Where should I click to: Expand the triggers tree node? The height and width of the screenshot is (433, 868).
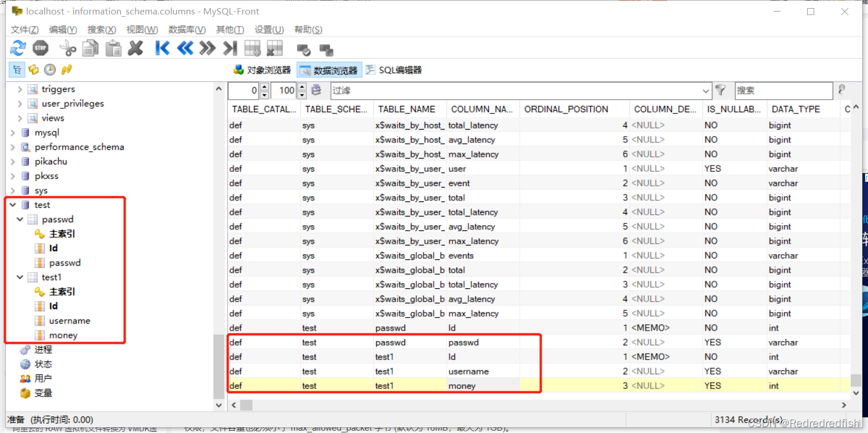[20, 89]
